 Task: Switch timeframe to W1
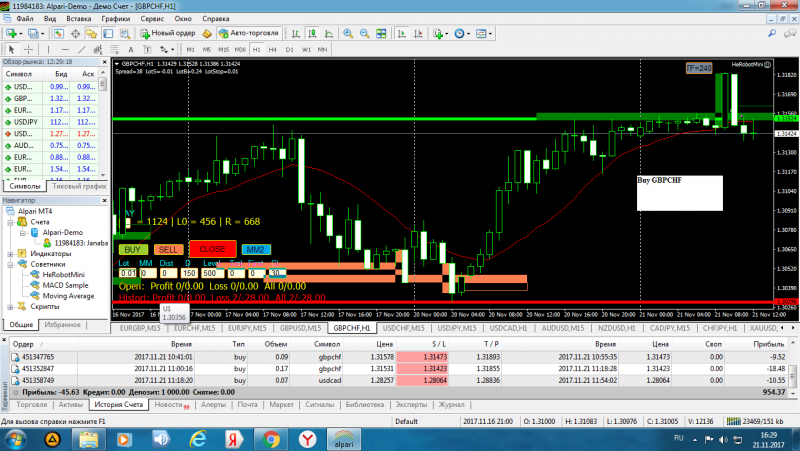(306, 49)
